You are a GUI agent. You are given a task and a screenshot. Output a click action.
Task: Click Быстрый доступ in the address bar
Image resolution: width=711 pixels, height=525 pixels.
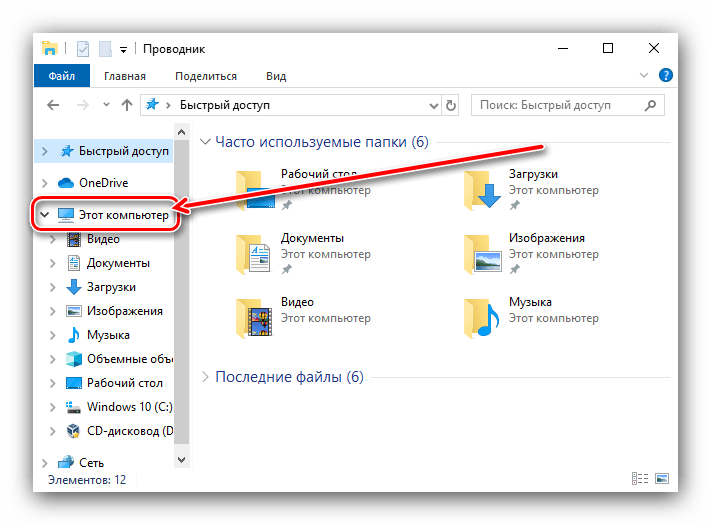pos(225,105)
